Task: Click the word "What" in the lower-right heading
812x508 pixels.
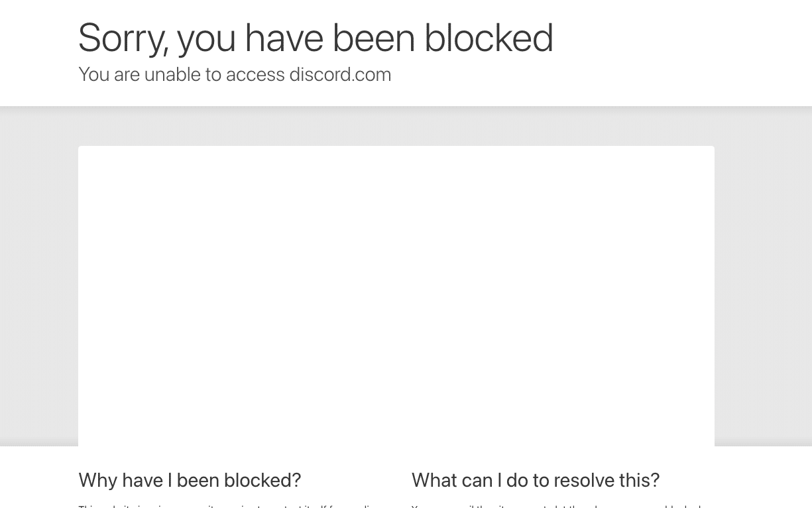Action: click(x=434, y=479)
